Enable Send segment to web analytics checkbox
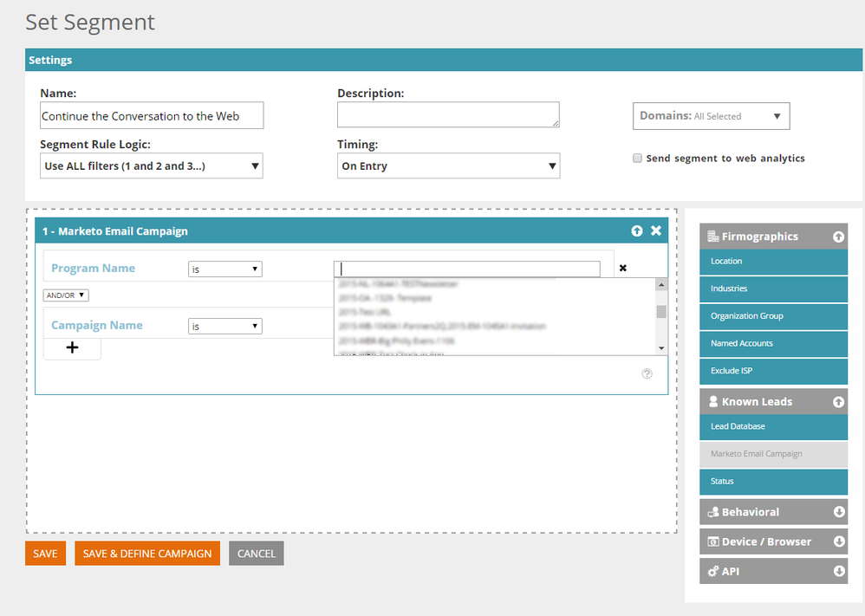 click(x=638, y=159)
